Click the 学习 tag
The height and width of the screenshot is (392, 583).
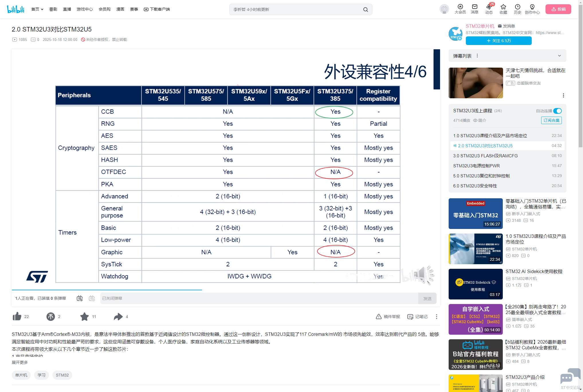(42, 375)
